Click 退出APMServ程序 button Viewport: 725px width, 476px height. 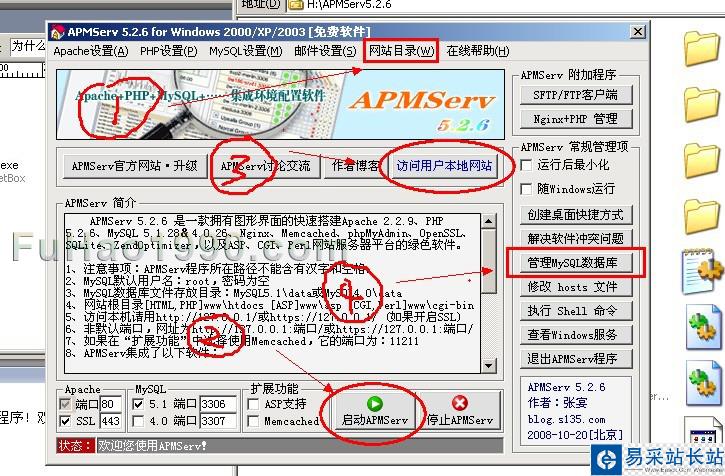[x=576, y=359]
